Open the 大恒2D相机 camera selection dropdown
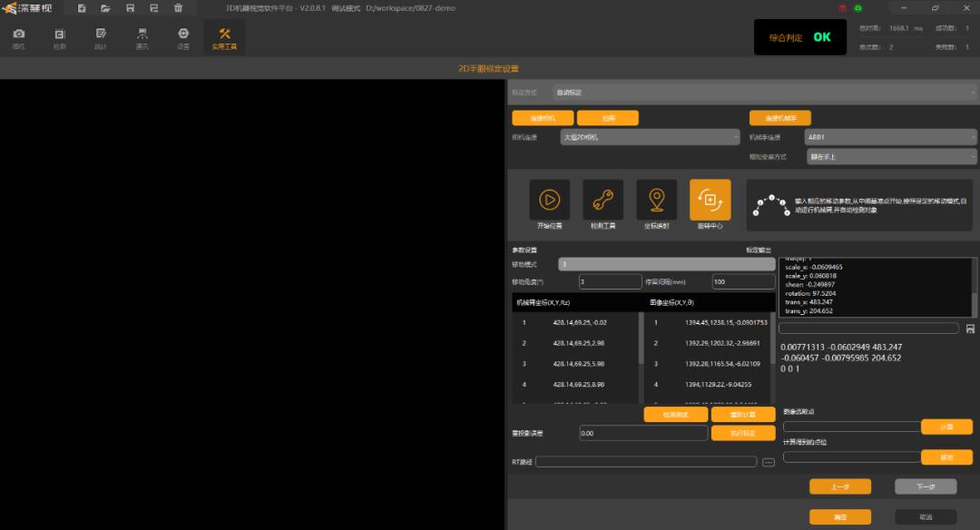The width and height of the screenshot is (980, 530). point(650,136)
